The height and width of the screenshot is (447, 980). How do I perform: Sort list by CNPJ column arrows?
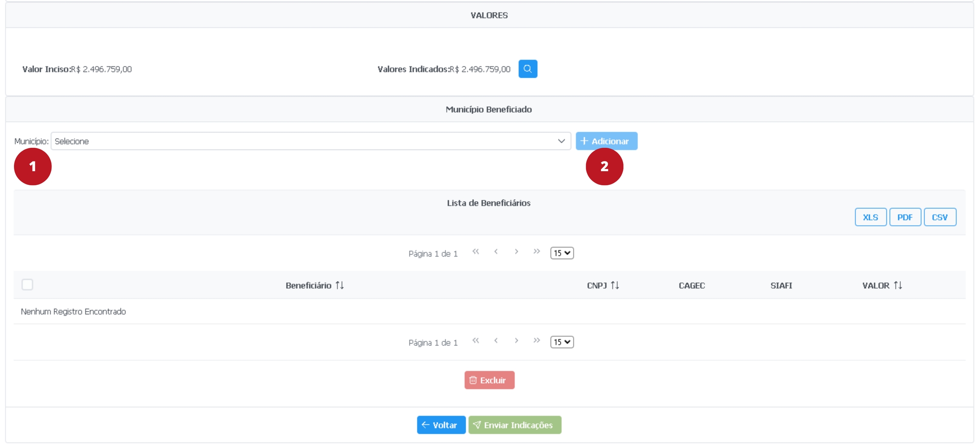[615, 285]
